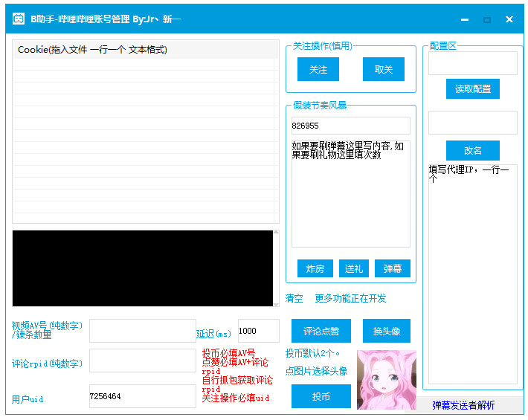The height and width of the screenshot is (420, 528).
Task: Click the 炸房 button
Action: click(x=315, y=268)
